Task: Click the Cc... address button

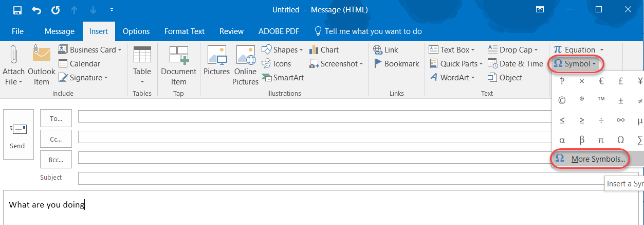Action: 56,139
